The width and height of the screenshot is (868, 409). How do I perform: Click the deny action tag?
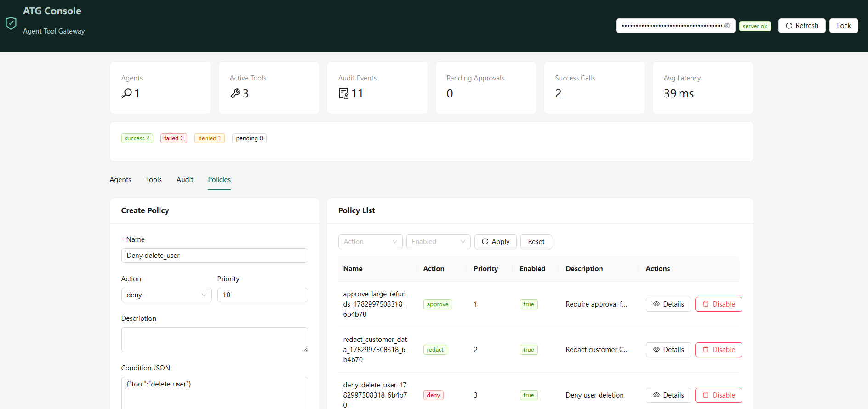[433, 395]
